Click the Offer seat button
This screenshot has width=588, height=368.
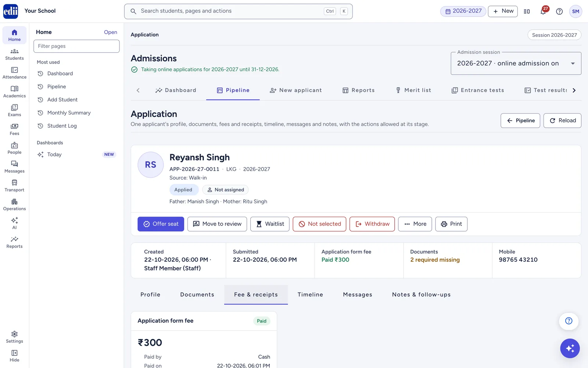pos(161,224)
